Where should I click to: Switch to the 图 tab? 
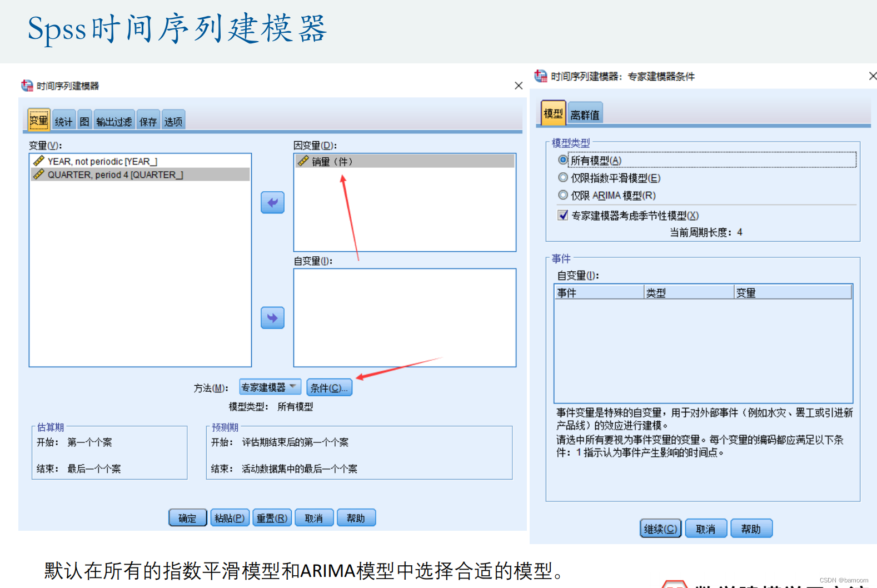[x=84, y=121]
